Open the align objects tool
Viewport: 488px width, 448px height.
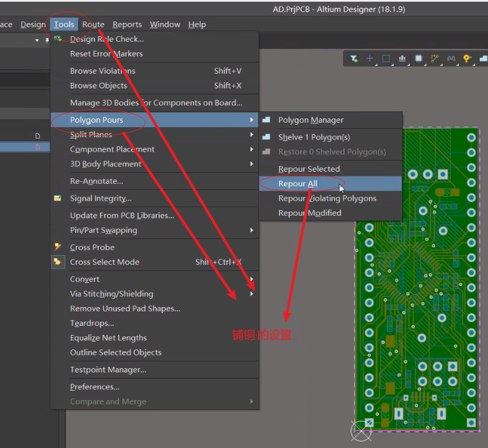402,59
